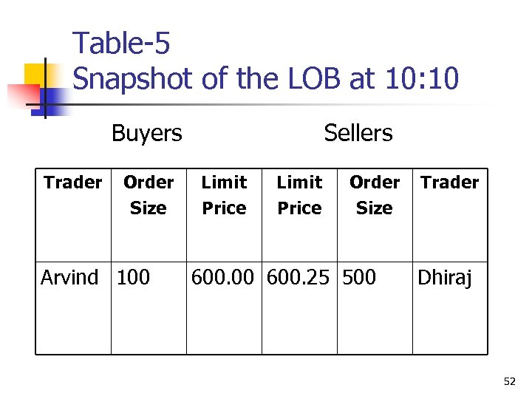532x399 pixels.
Task: Click the slide number 52
Action: tap(509, 382)
